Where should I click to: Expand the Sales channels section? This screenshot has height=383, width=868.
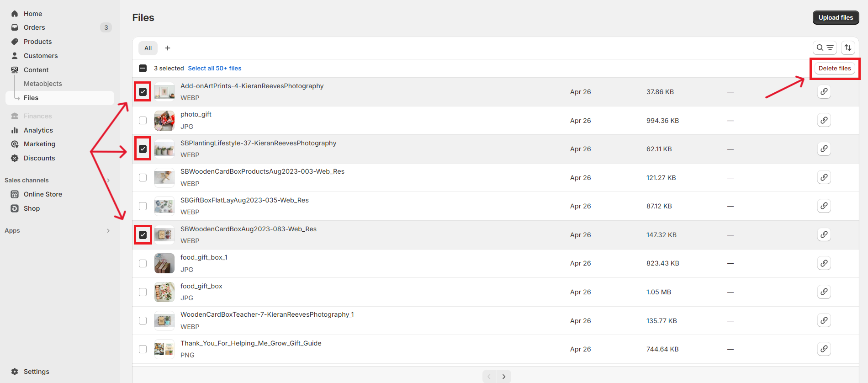pyautogui.click(x=108, y=180)
